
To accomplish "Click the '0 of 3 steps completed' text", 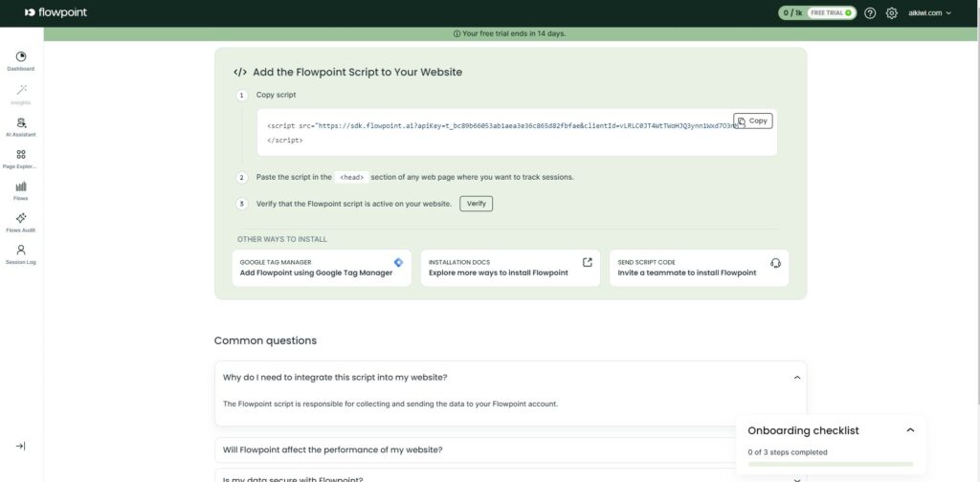I will click(x=788, y=452).
